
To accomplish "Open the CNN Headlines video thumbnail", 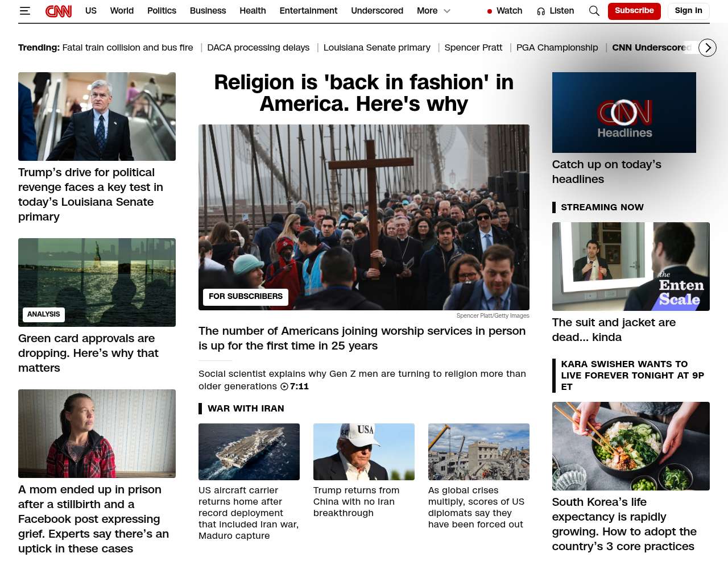I will coord(624,113).
